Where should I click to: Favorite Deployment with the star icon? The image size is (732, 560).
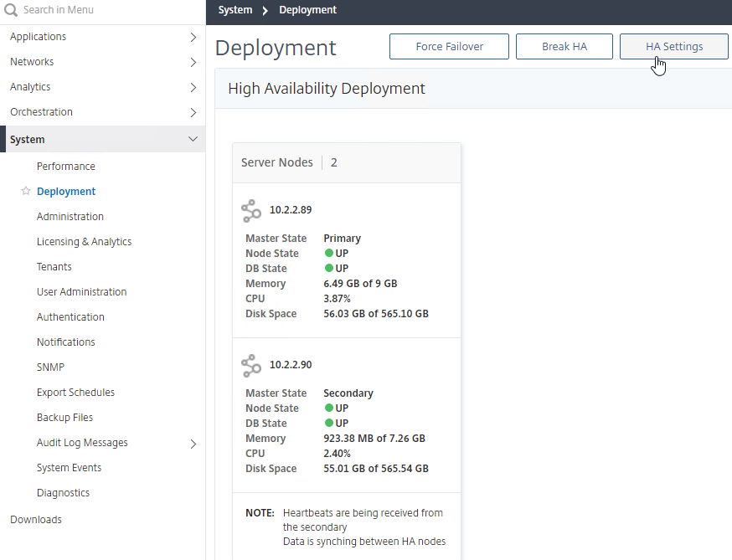coord(26,191)
